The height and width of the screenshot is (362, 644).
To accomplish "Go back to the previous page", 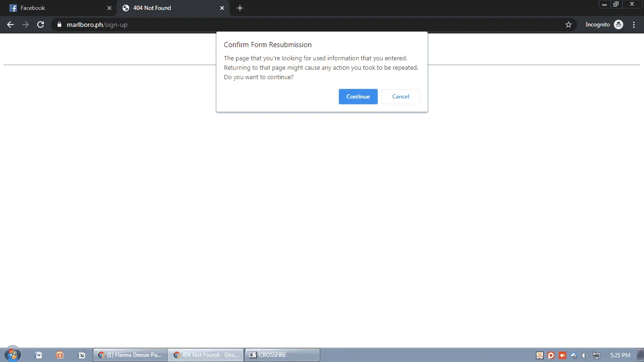I will 10,25.
